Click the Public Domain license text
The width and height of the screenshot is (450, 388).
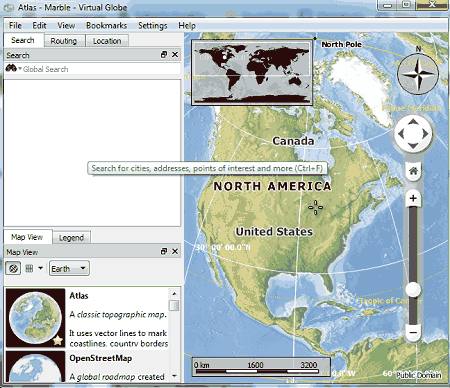point(419,375)
